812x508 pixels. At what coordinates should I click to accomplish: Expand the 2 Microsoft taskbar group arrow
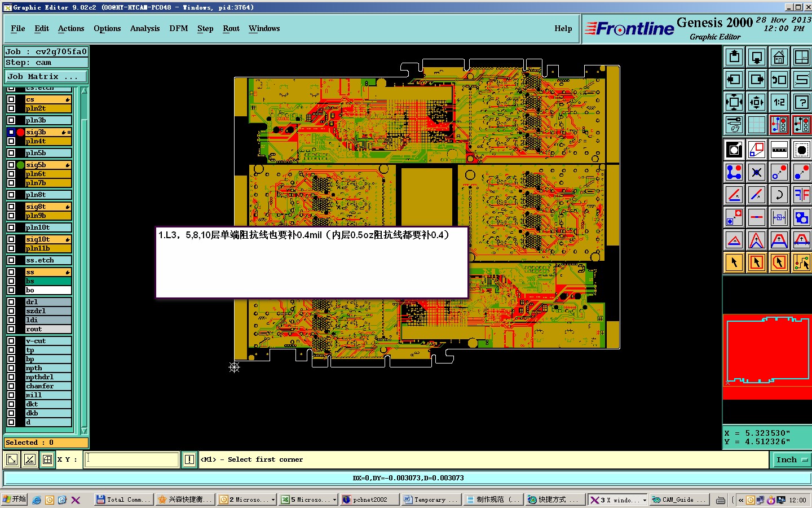(x=273, y=500)
